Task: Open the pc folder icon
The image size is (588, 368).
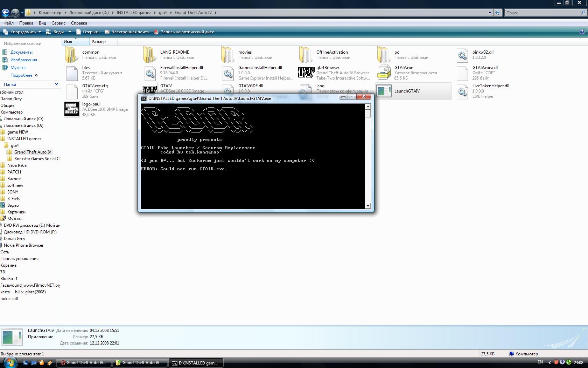Action: tap(384, 55)
